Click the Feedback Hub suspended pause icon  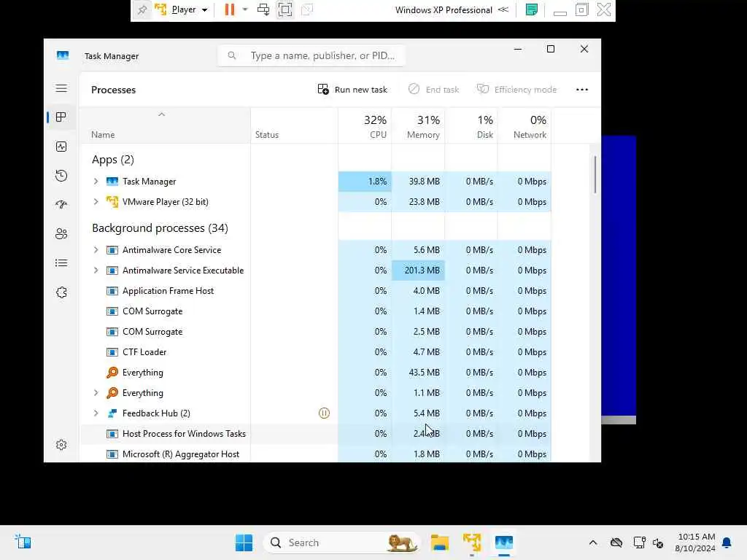(324, 413)
